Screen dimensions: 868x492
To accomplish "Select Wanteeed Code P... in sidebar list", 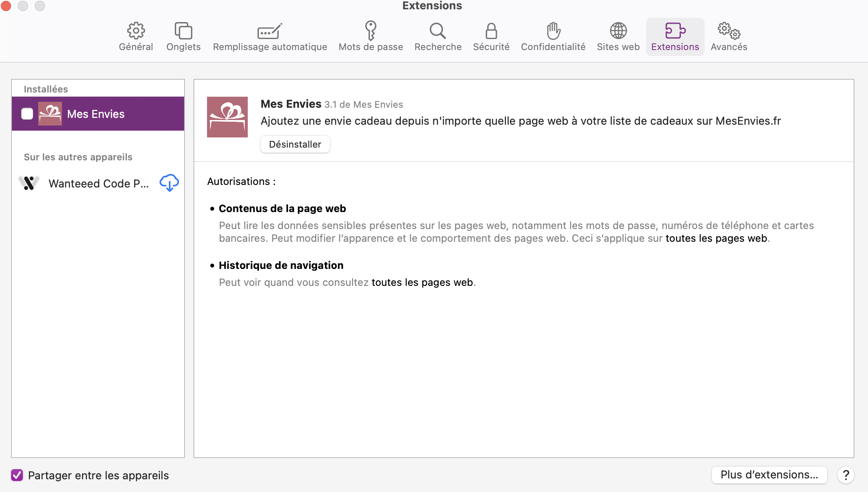I will click(x=98, y=183).
